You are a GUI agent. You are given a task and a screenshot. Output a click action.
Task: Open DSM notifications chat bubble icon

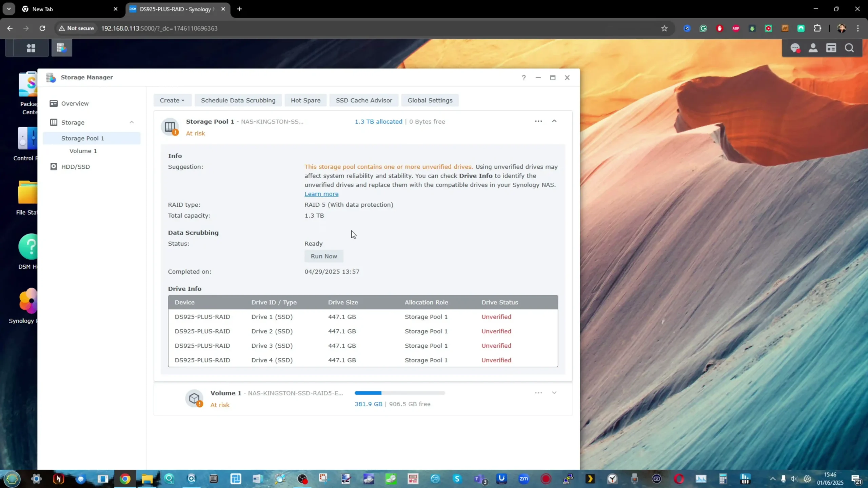pyautogui.click(x=795, y=48)
